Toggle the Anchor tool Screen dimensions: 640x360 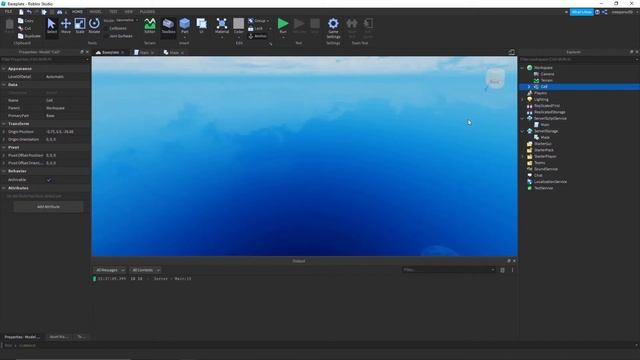(258, 36)
